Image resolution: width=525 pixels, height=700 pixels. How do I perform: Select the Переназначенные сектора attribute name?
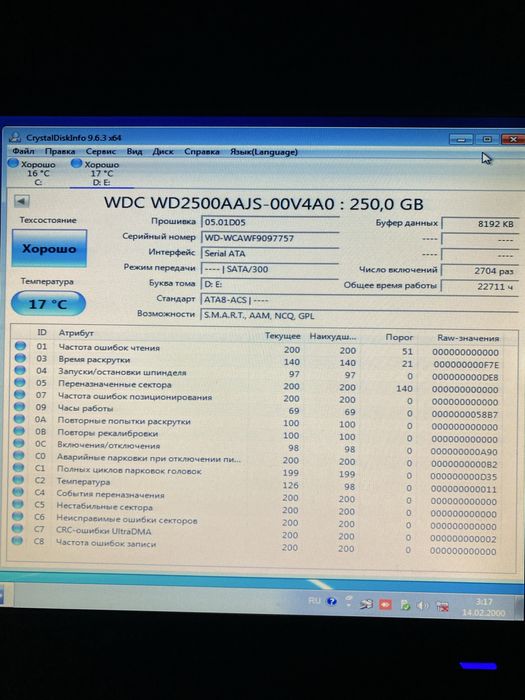pos(115,384)
